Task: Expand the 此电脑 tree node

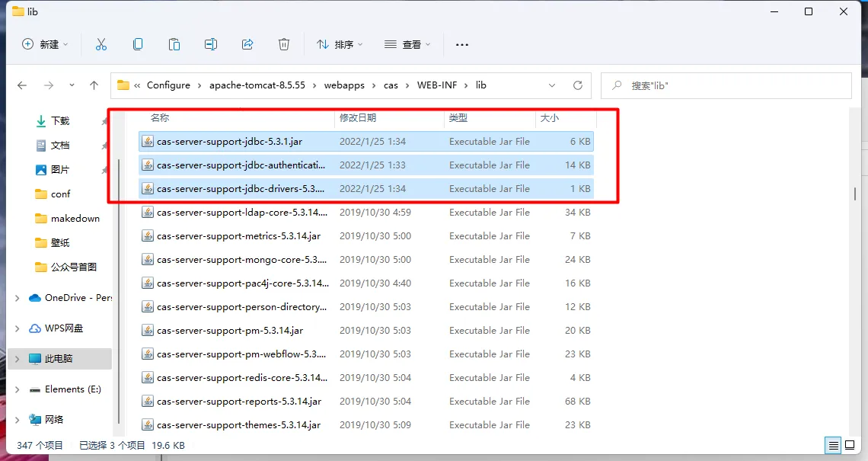Action: (x=18, y=359)
